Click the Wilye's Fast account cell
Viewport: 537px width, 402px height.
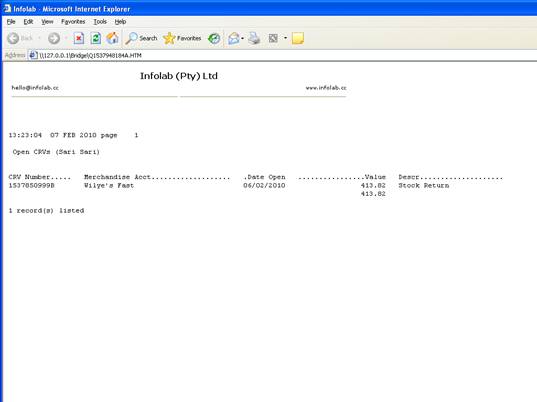click(109, 186)
